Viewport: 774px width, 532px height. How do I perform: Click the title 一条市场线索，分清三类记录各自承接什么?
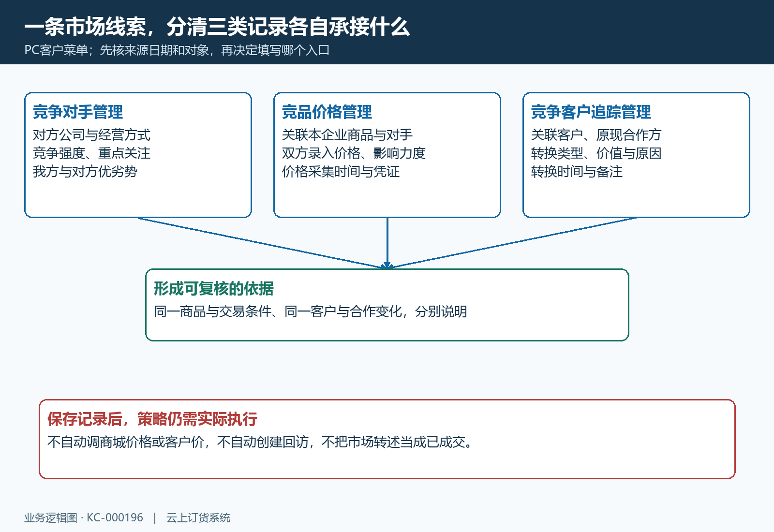tap(217, 27)
